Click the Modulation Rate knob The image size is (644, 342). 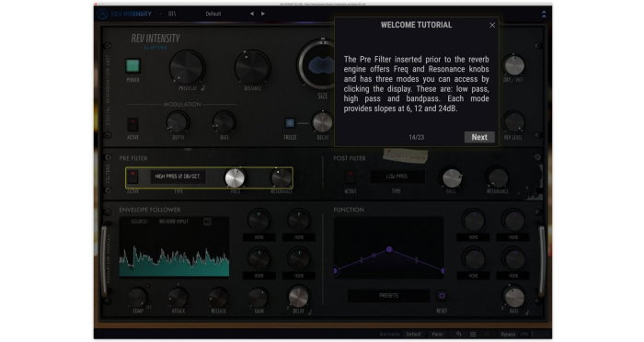point(224,123)
